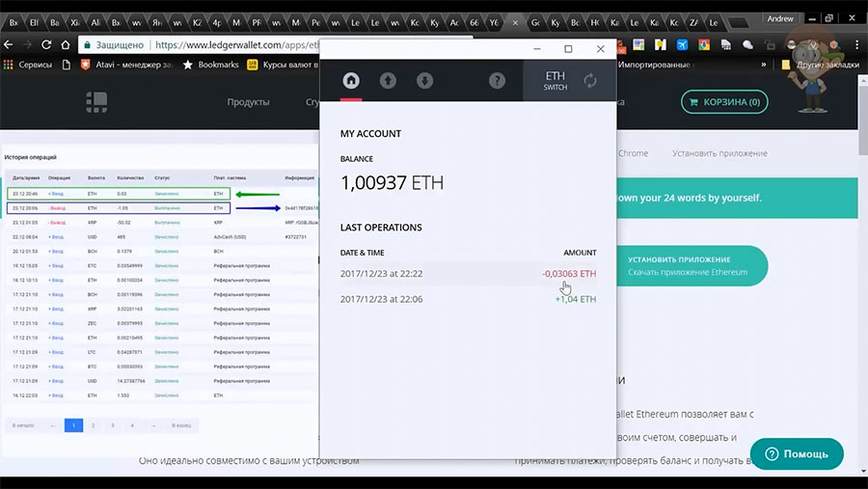The image size is (868, 489).
Task: Click the -50.02 XRP amount cell
Action: 123,223
